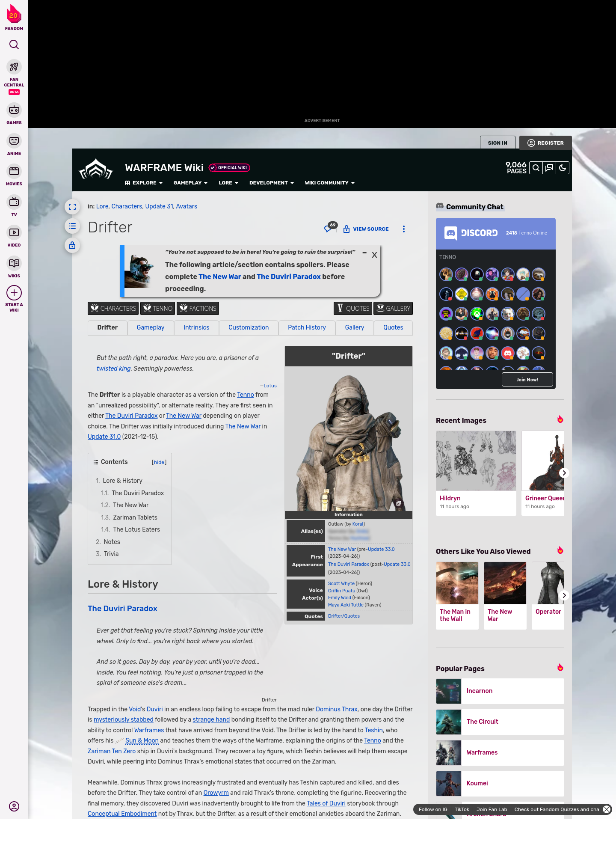Click Follow on IG in bottom bar

[x=433, y=809]
